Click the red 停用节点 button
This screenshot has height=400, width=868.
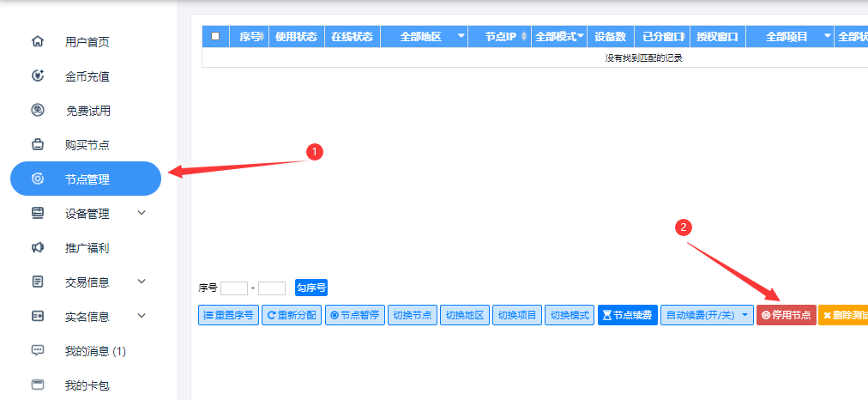pos(786,315)
